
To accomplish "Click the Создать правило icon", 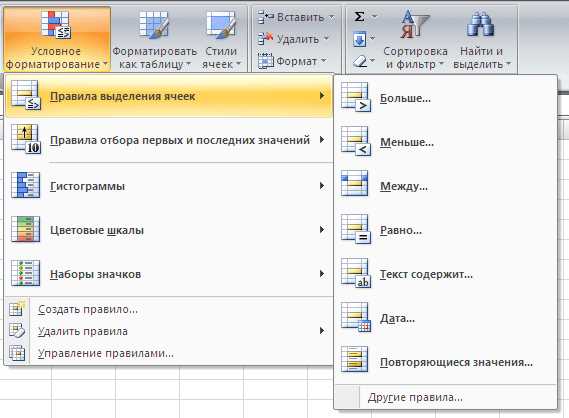I will click(x=17, y=309).
